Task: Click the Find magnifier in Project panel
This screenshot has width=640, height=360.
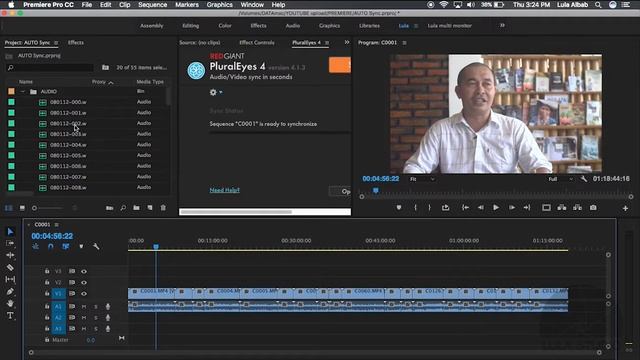Action: coord(123,208)
